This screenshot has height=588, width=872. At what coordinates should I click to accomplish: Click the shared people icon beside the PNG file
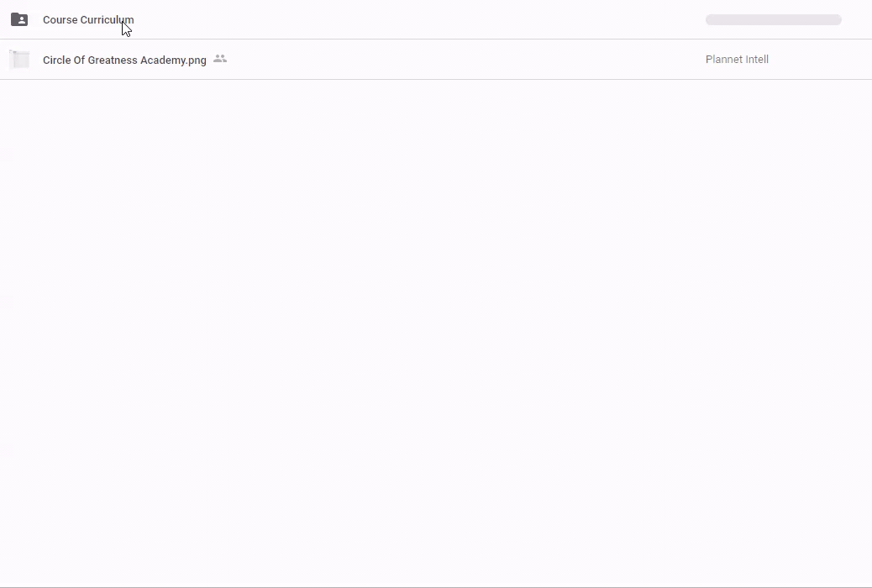(220, 59)
